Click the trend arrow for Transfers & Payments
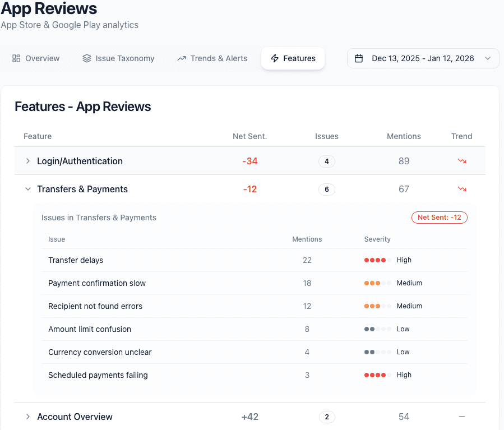Screen dimensions: 504x430 pos(461,189)
